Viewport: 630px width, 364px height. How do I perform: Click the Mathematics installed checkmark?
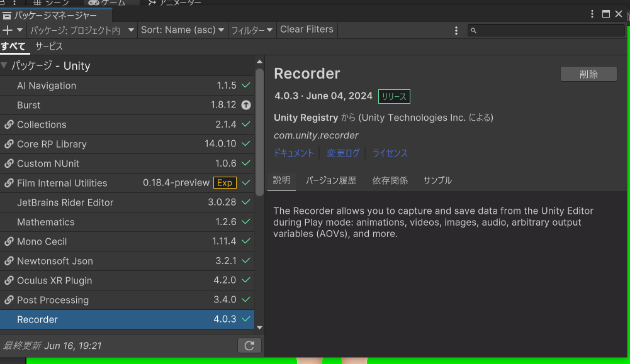pyautogui.click(x=246, y=221)
